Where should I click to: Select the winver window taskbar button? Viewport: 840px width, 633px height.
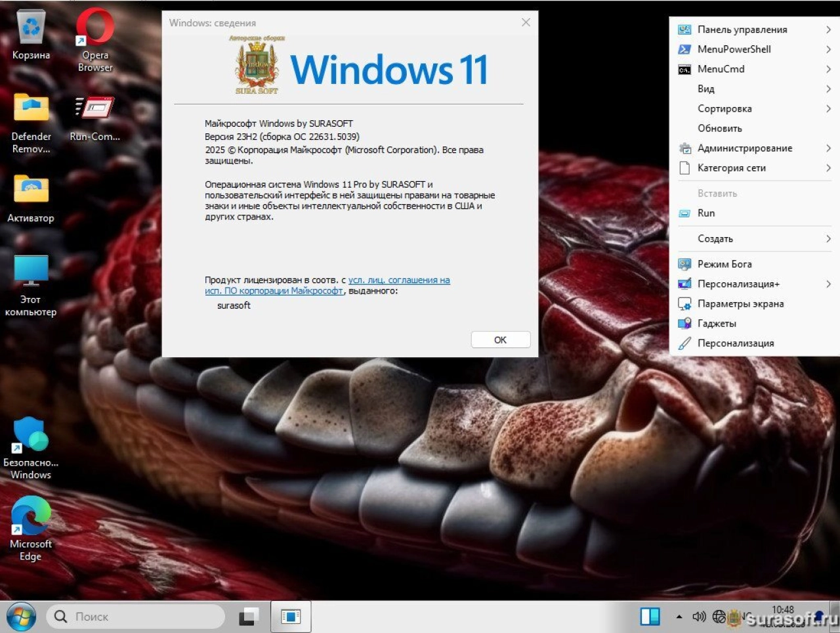[291, 617]
